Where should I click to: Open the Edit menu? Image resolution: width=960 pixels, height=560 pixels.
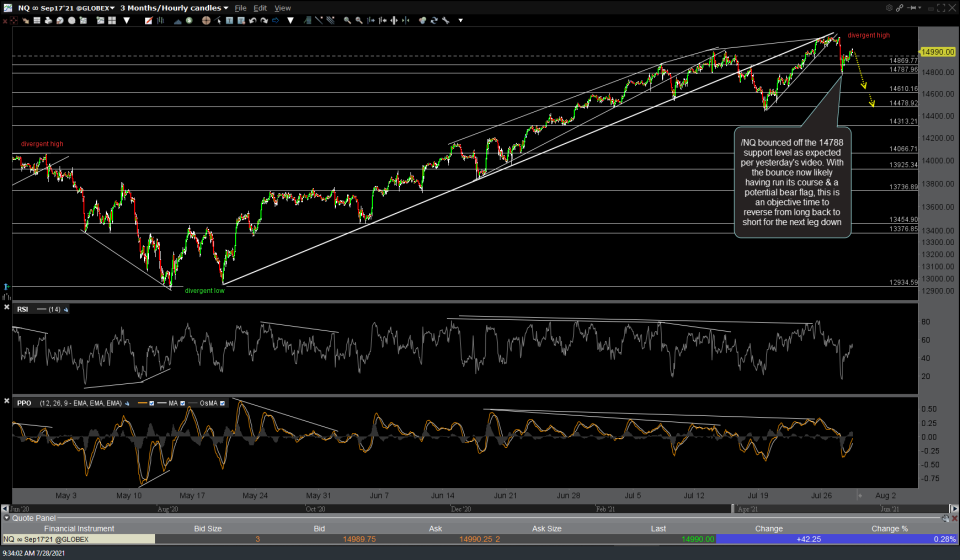click(x=260, y=8)
